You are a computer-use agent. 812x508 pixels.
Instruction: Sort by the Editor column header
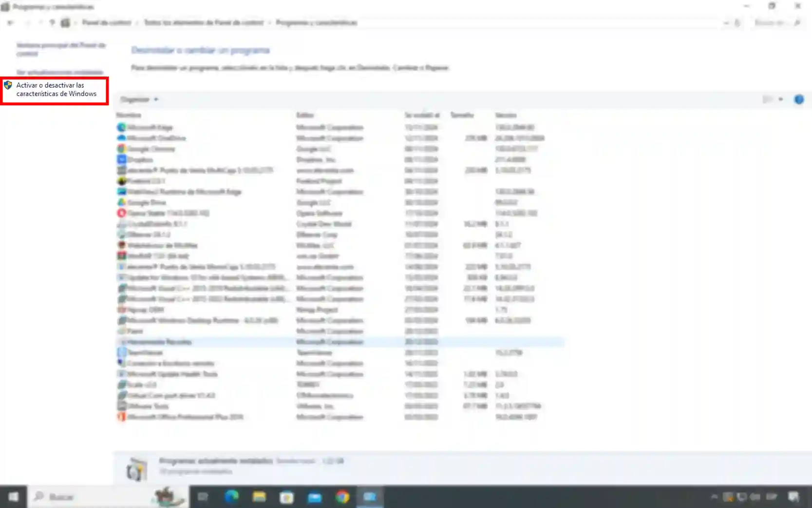tap(305, 115)
